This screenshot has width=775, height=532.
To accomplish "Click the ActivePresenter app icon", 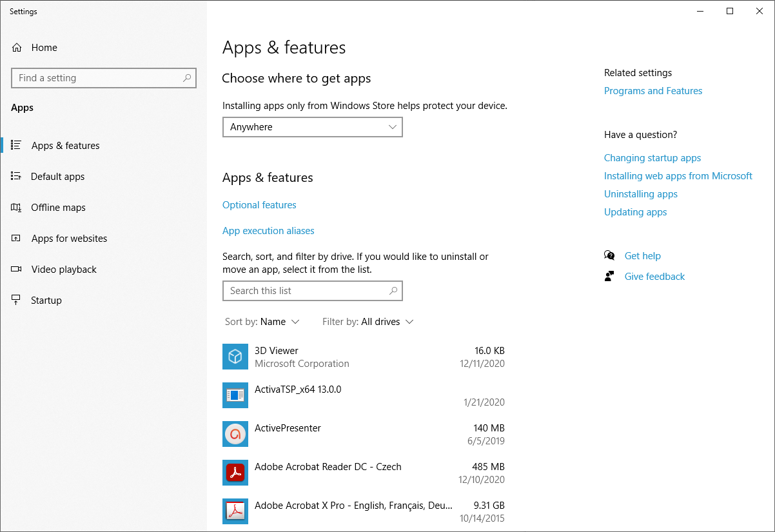I will click(235, 434).
